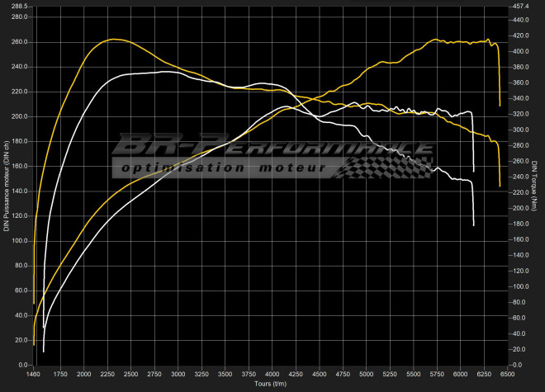Click the 'optimisation moteur' watermark text
Screen dimensions: 545x392
pyautogui.click(x=225, y=168)
